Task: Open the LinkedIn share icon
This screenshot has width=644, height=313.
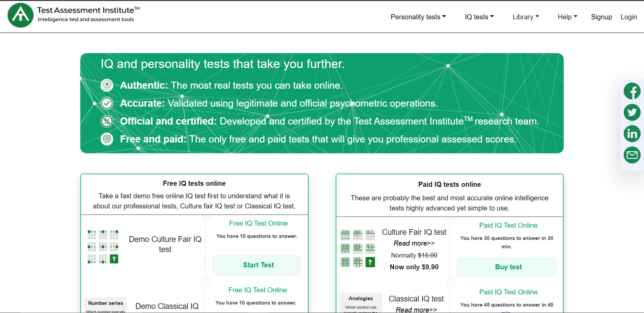Action: coord(632,134)
